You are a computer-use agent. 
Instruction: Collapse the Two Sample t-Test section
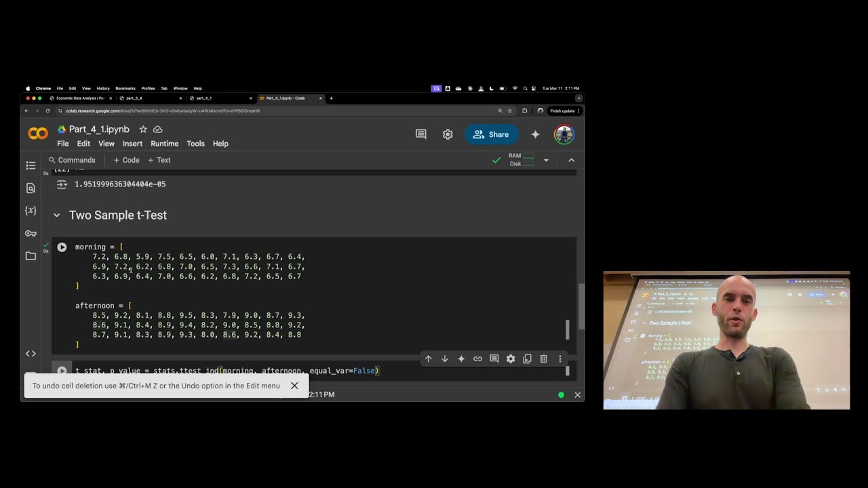[56, 215]
